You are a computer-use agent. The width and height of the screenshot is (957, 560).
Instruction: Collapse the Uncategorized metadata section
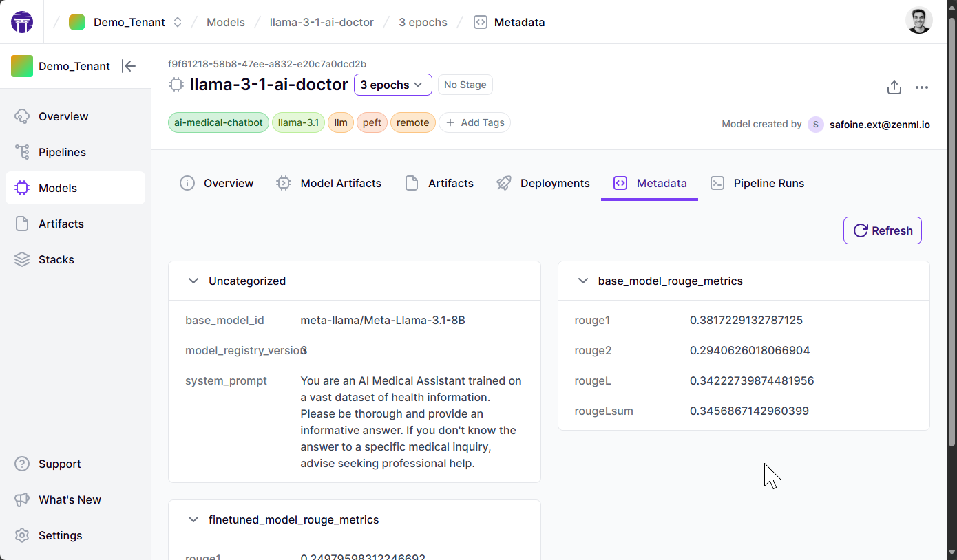[x=193, y=281]
